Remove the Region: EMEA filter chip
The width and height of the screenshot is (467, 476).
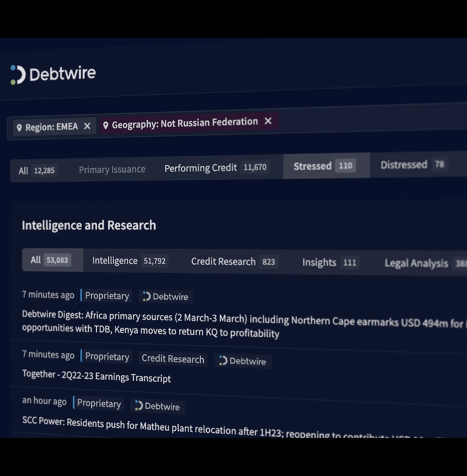[87, 126]
